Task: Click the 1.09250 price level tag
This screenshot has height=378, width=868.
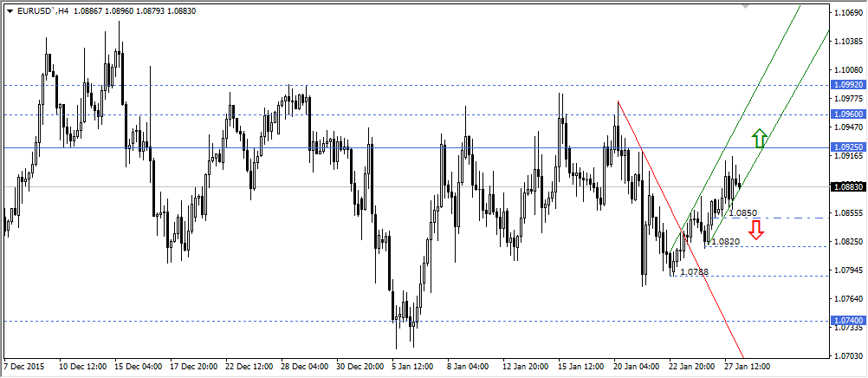Action: 848,147
